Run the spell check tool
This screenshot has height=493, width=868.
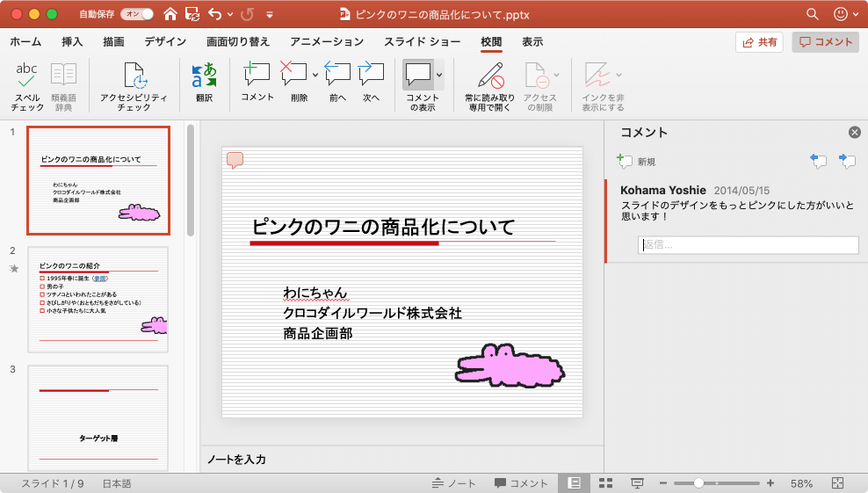[x=27, y=86]
